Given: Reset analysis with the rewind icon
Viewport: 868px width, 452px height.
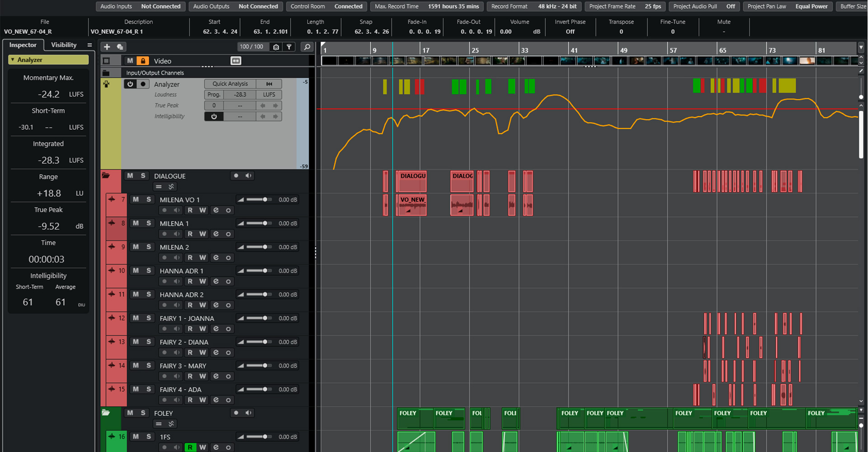Looking at the screenshot, I should tap(269, 84).
